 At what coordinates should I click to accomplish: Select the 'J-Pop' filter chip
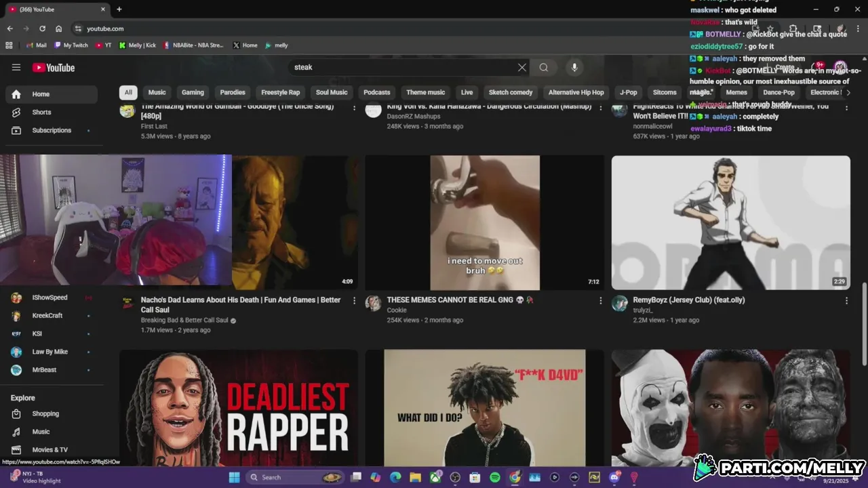629,92
